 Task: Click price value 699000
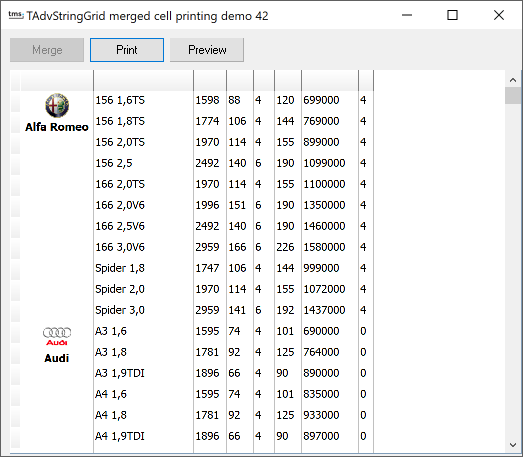tap(321, 100)
